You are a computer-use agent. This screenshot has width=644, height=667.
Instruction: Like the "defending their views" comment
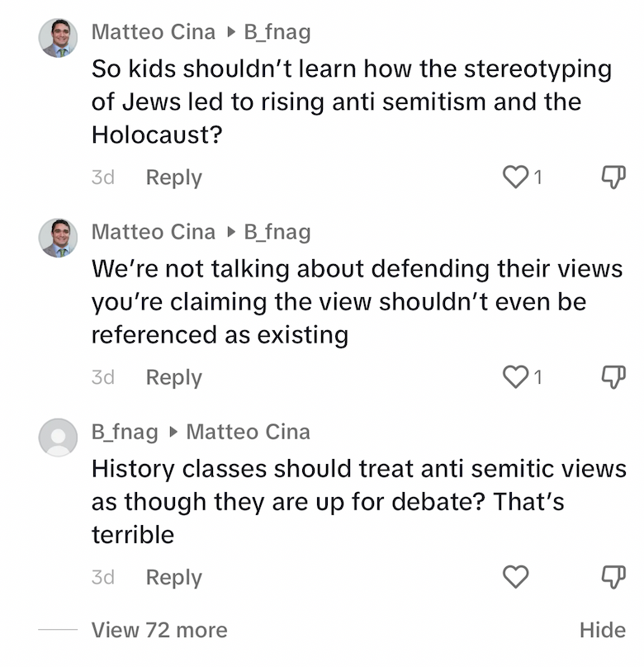coord(515,377)
